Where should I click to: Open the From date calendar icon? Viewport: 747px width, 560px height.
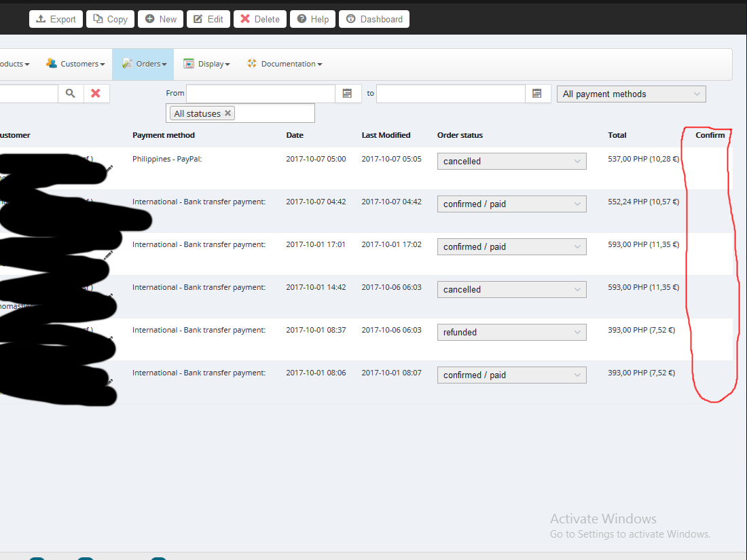pos(347,94)
